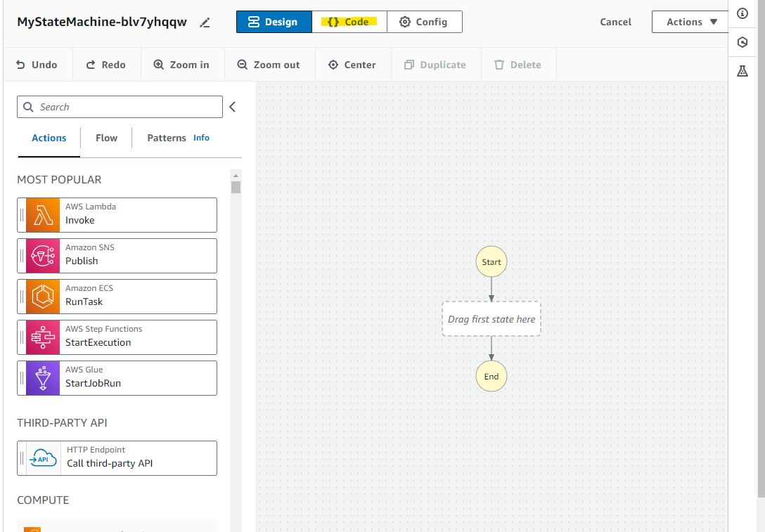Select the Patterns tab
The width and height of the screenshot is (765, 532).
(167, 138)
